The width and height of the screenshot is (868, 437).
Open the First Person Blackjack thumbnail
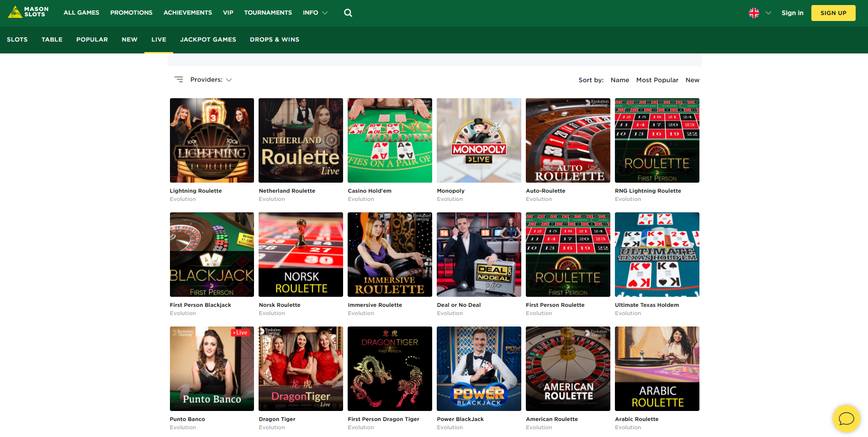(x=212, y=254)
